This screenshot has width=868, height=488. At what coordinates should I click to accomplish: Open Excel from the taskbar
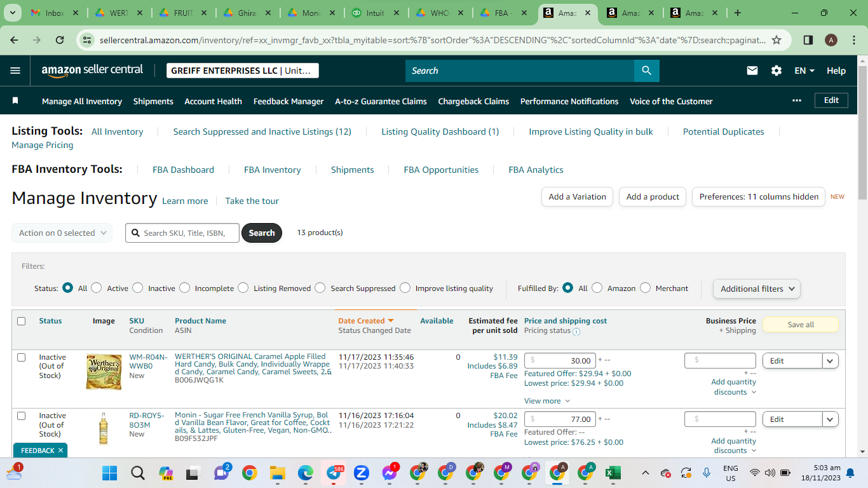tap(613, 473)
